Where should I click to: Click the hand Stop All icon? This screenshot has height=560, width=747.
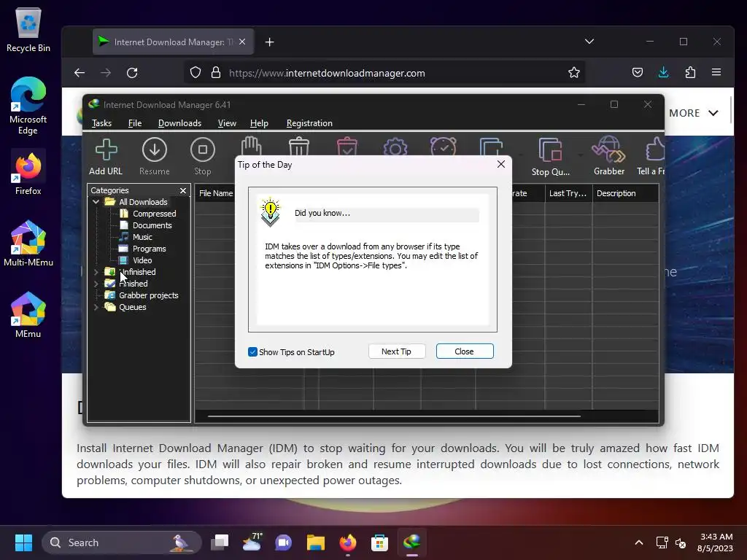(x=251, y=146)
